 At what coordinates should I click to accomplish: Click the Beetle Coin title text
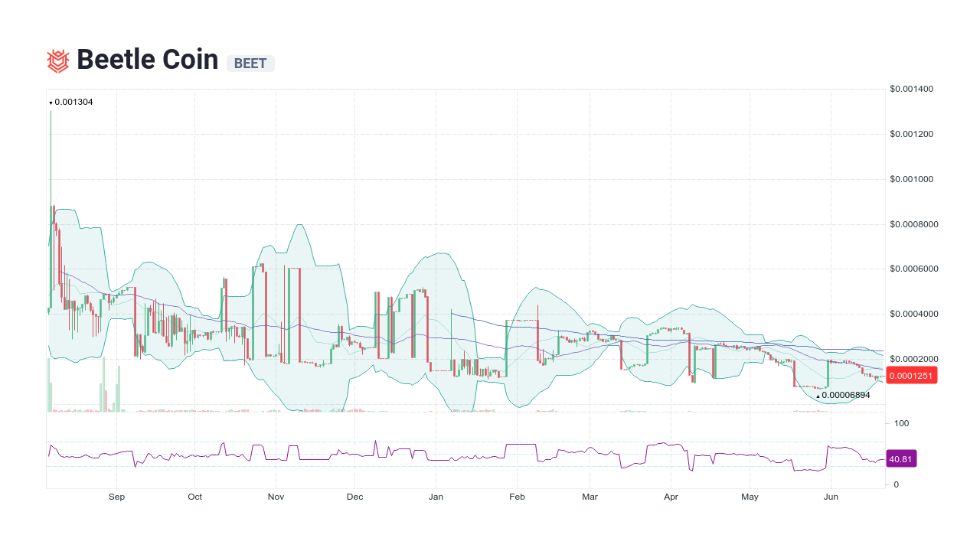147,59
